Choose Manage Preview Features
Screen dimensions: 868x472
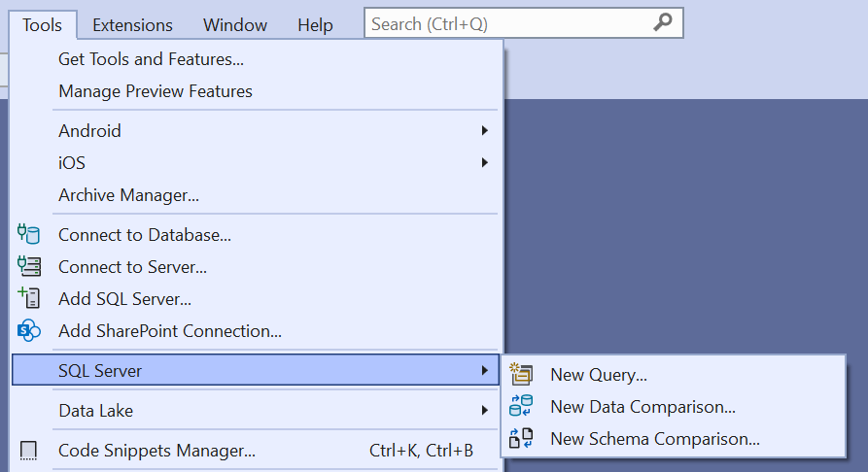point(156,91)
